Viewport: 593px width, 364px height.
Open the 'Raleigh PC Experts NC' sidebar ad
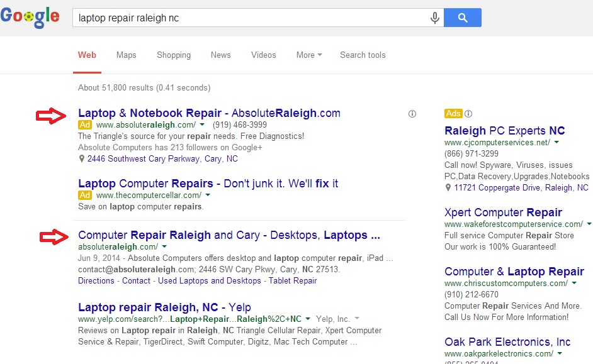click(x=504, y=131)
